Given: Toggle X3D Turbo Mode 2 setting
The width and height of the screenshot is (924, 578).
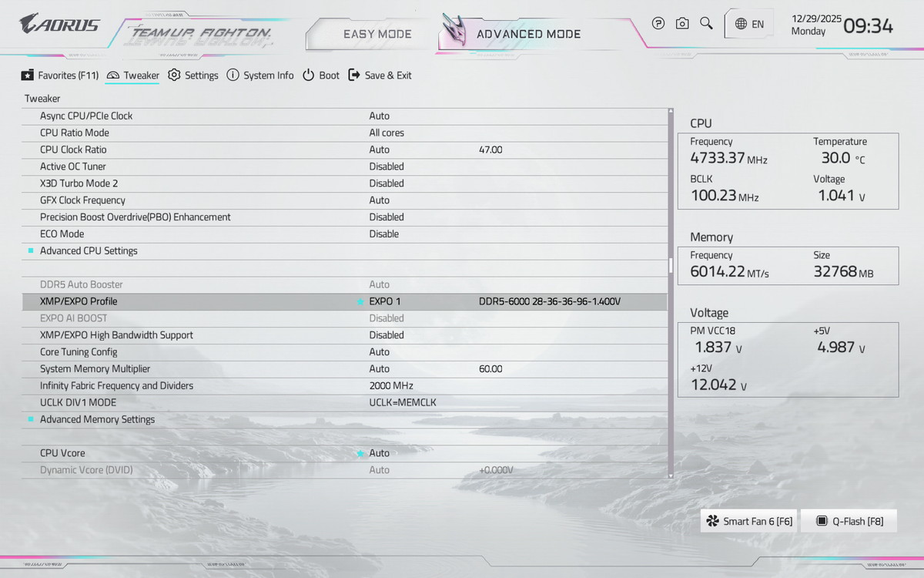Looking at the screenshot, I should [x=387, y=183].
